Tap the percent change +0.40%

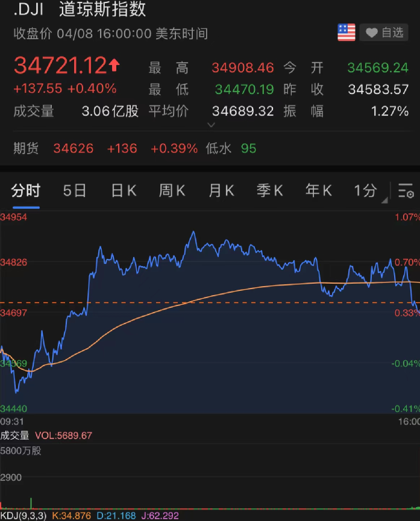click(x=92, y=89)
